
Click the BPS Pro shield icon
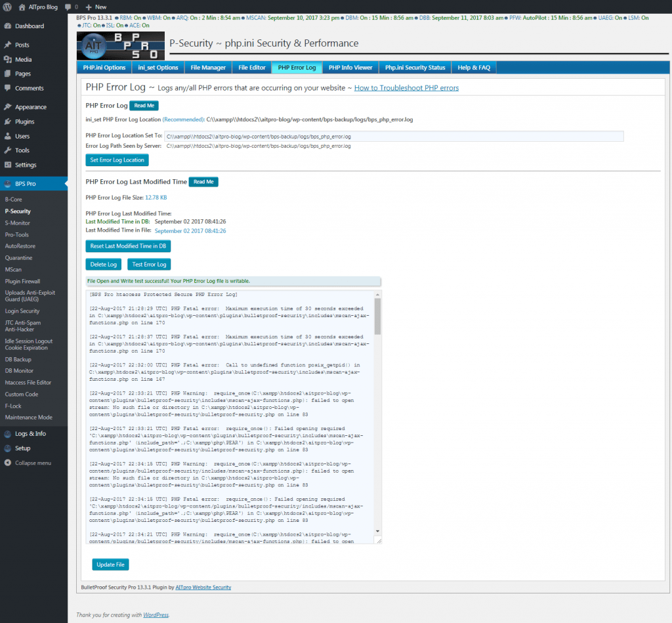tap(9, 184)
